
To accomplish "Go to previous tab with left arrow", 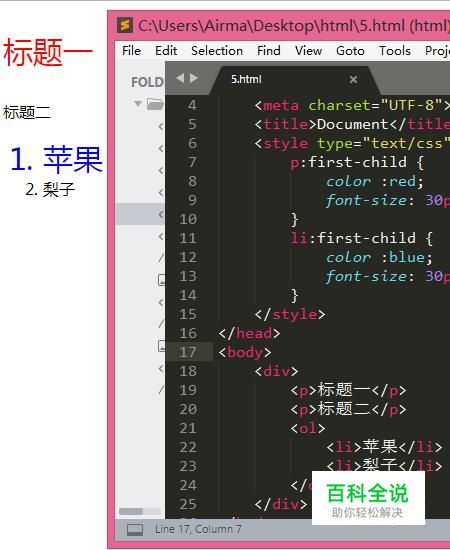I will click(x=180, y=78).
